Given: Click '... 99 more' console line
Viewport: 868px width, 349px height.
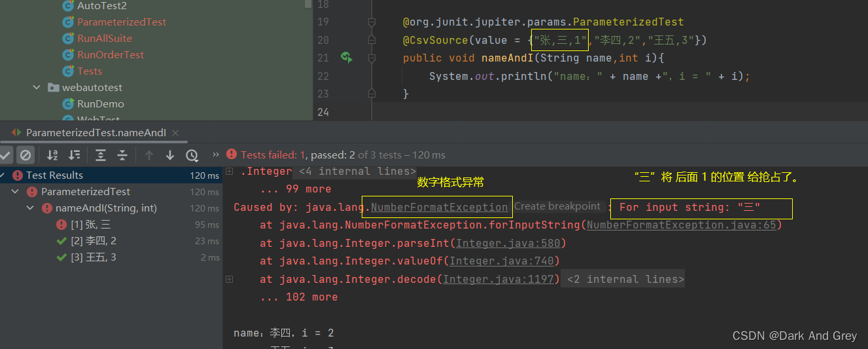Looking at the screenshot, I should click(x=296, y=189).
